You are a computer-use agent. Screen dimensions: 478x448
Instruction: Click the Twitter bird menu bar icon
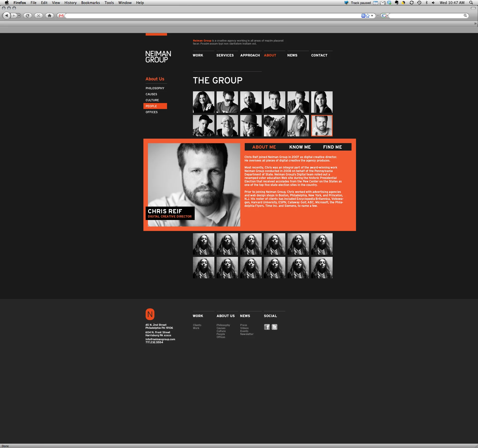(x=346, y=2)
